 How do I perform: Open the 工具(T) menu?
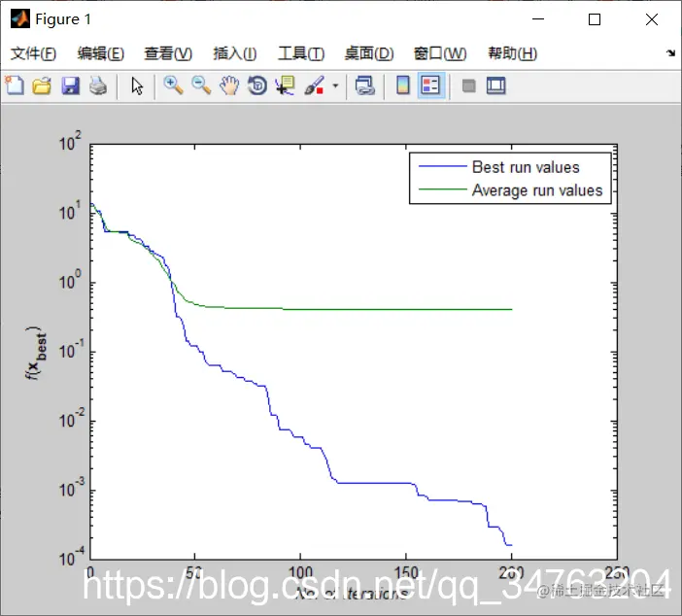(301, 53)
